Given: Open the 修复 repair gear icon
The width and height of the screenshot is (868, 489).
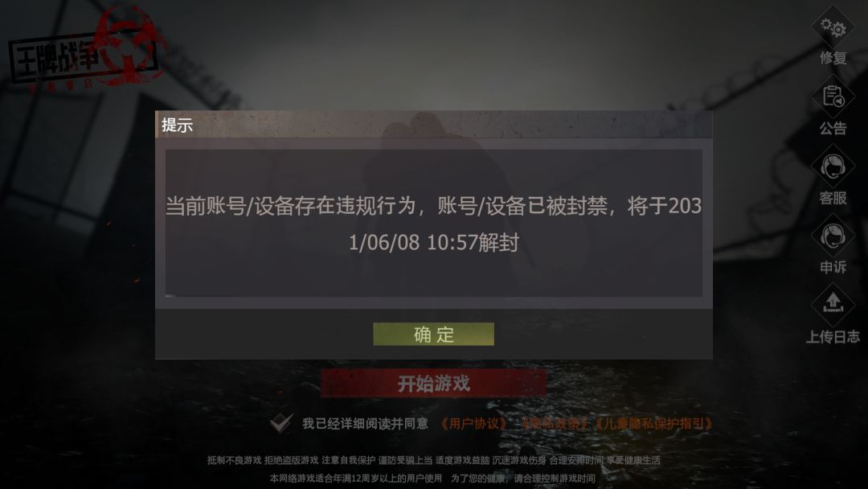Looking at the screenshot, I should coord(833,27).
